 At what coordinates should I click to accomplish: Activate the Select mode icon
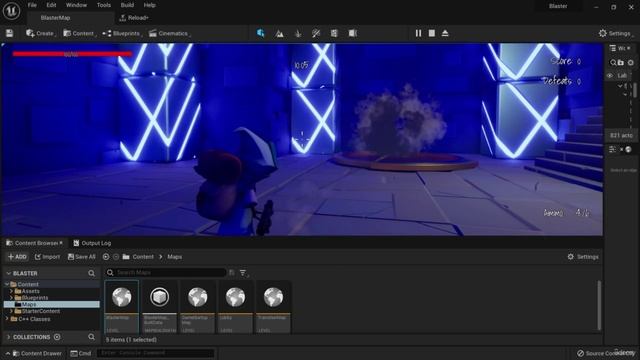coord(260,33)
